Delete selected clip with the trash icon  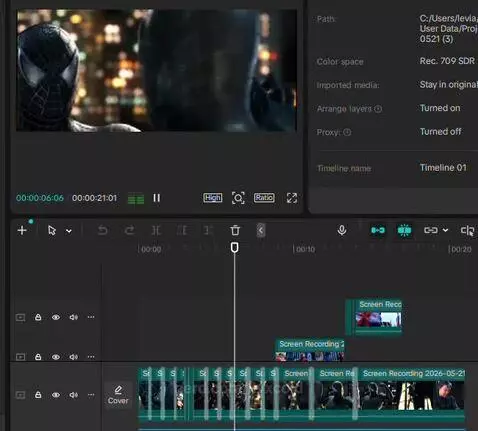tap(235, 230)
